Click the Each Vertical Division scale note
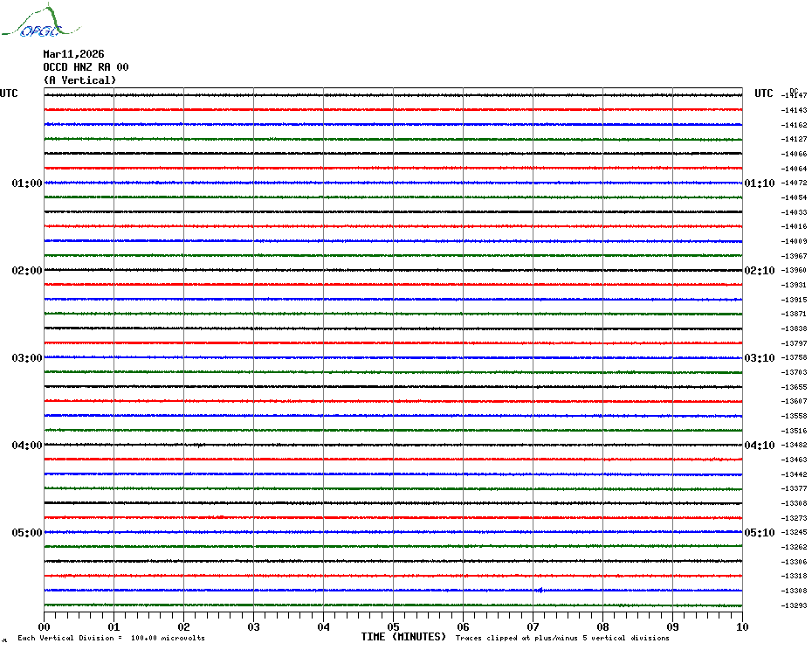This screenshot has width=812, height=650. [111, 638]
